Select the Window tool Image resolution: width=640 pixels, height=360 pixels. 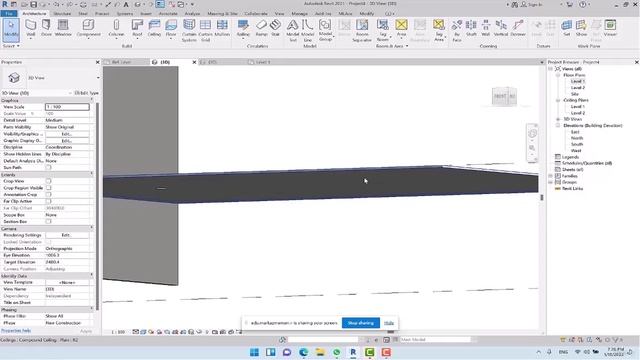pyautogui.click(x=63, y=28)
